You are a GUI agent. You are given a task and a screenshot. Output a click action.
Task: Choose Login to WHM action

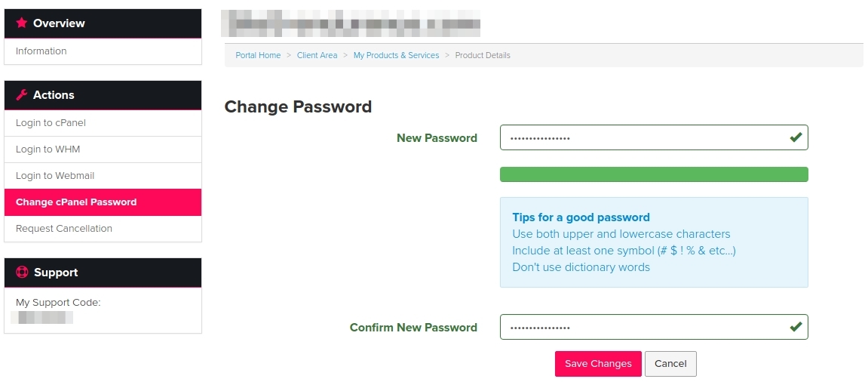click(x=48, y=149)
